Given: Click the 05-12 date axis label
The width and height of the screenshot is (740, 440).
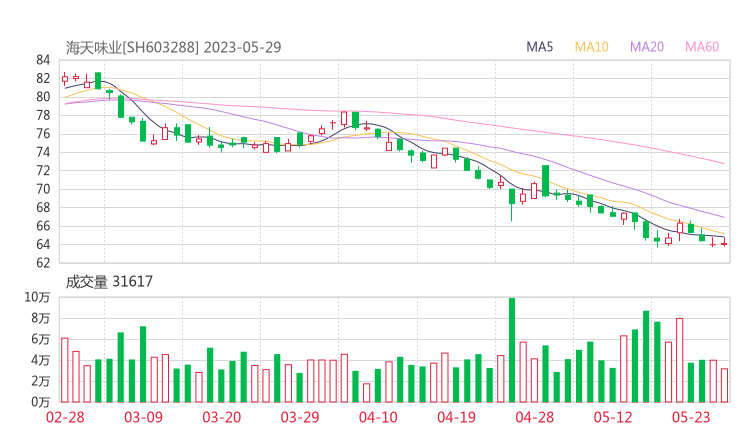Looking at the screenshot, I should [613, 417].
